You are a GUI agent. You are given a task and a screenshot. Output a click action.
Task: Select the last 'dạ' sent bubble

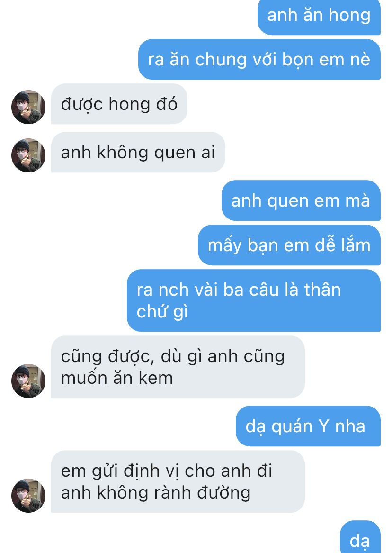(x=360, y=538)
